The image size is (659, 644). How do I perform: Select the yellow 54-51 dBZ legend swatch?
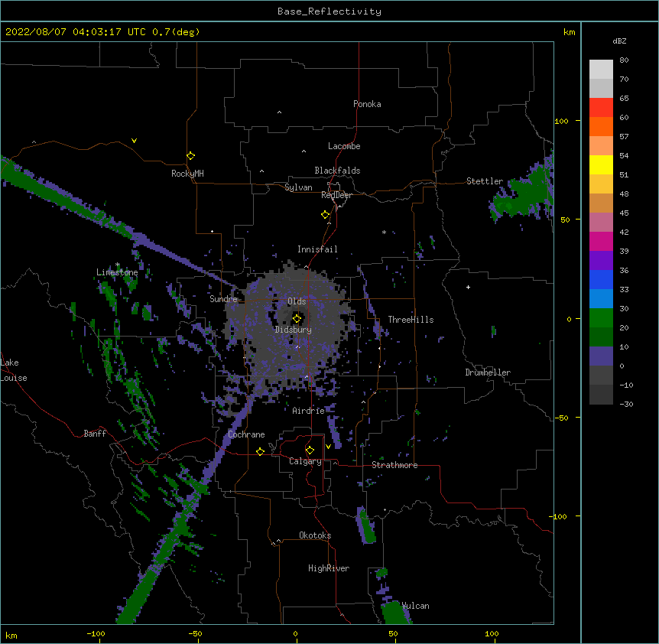pos(601,164)
